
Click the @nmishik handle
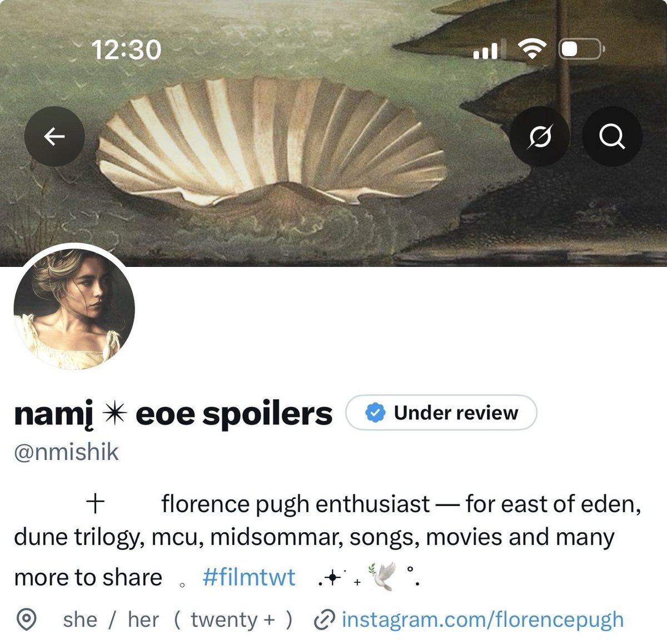67,452
